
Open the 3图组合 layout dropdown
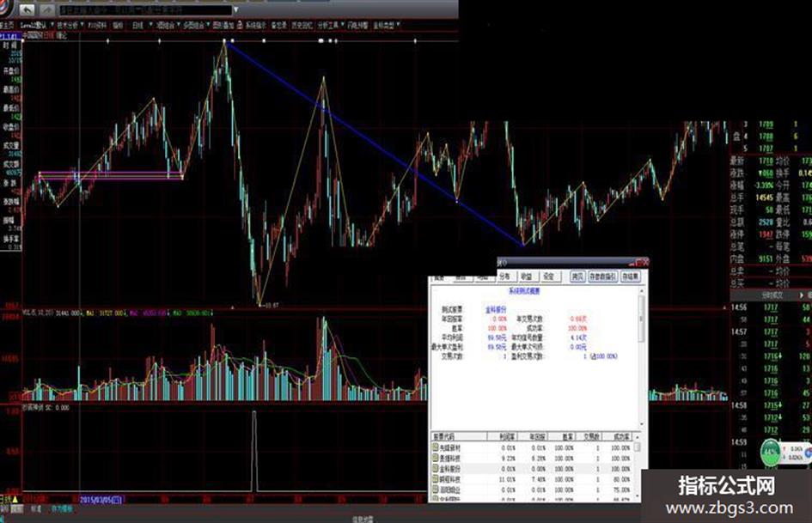(168, 25)
